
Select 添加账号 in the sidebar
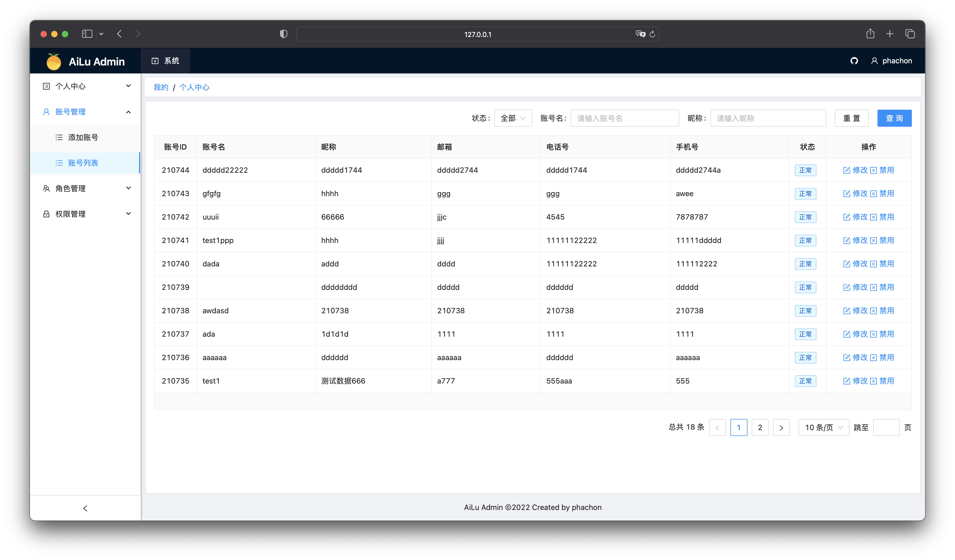83,137
